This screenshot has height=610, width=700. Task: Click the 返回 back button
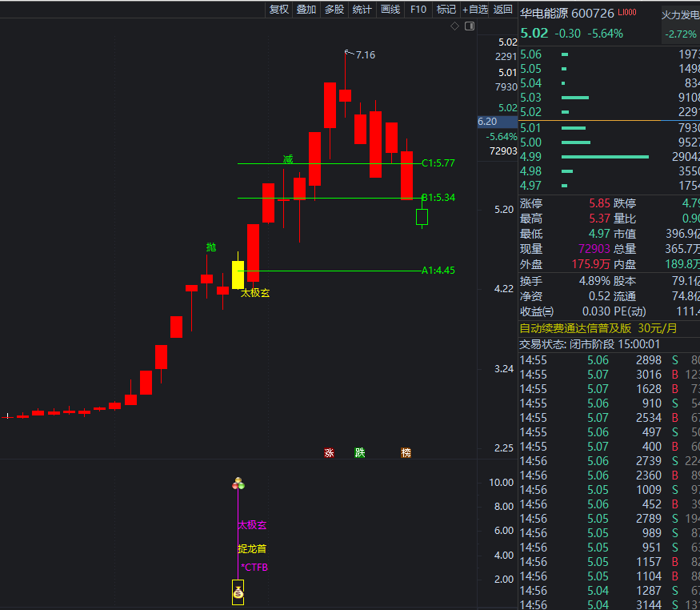pyautogui.click(x=503, y=10)
